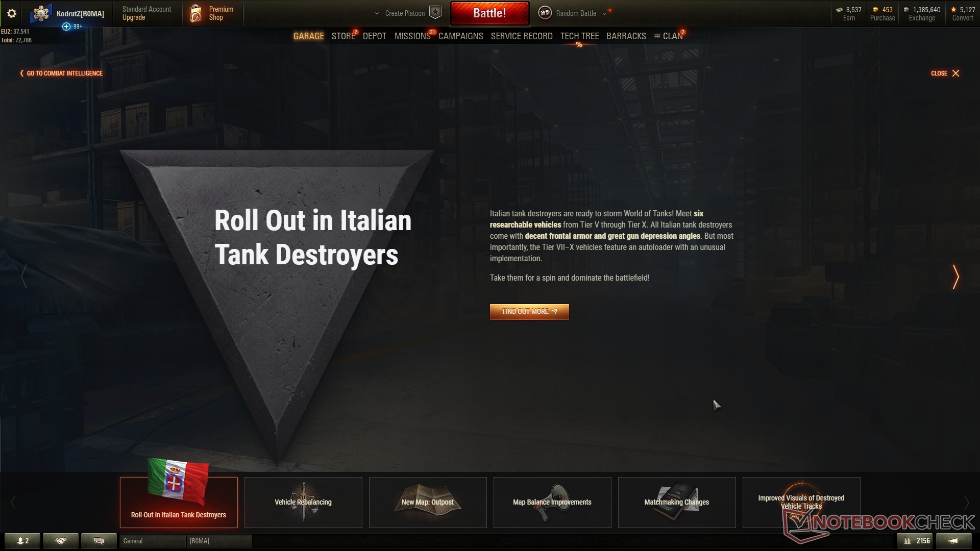Go to next slide with right arrow
Viewport: 980px width, 551px height.
pos(955,277)
